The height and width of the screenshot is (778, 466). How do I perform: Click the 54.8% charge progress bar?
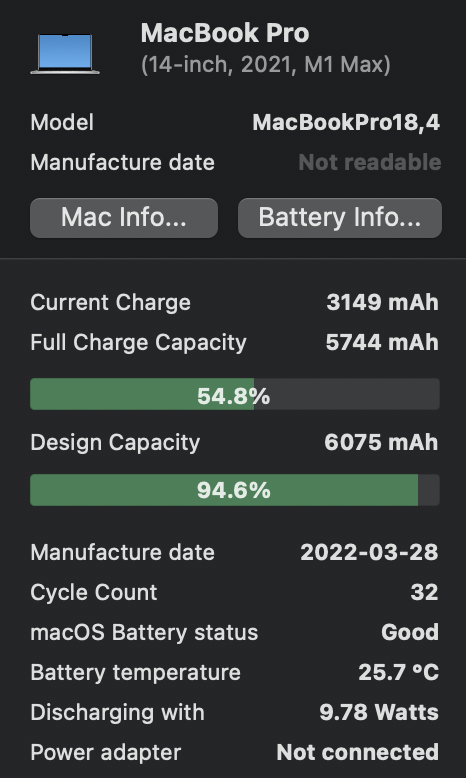[x=235, y=394]
